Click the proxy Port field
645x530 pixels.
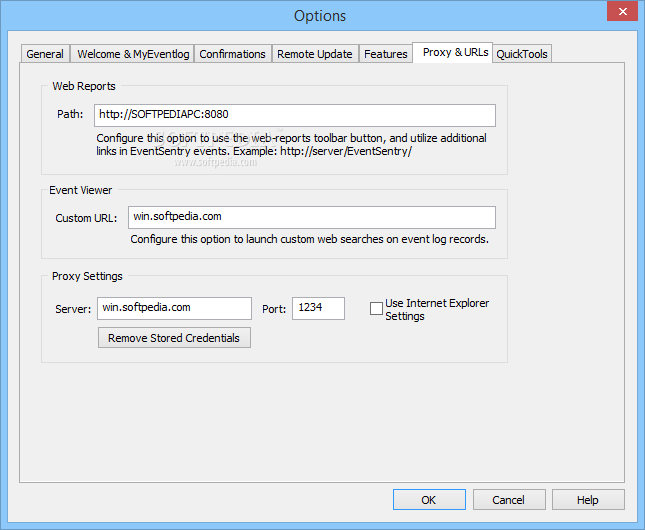point(320,308)
